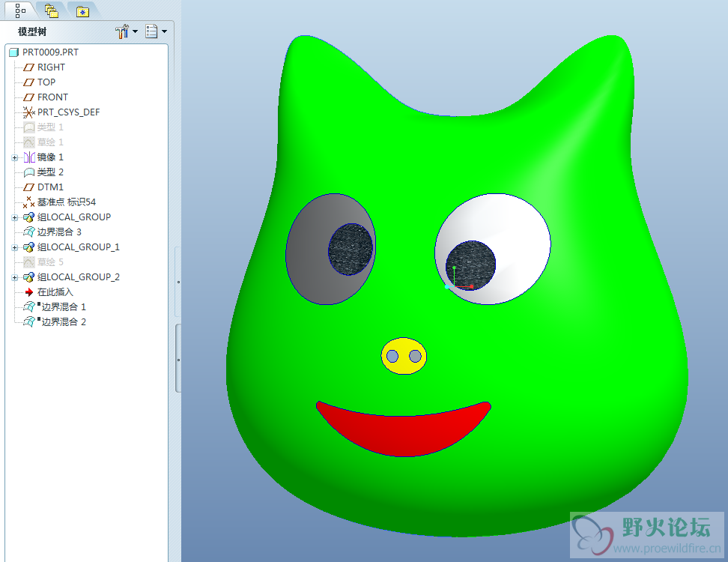This screenshot has width=728, height=562.
Task: Open the model tree show options dropdown
Action: coord(156,31)
